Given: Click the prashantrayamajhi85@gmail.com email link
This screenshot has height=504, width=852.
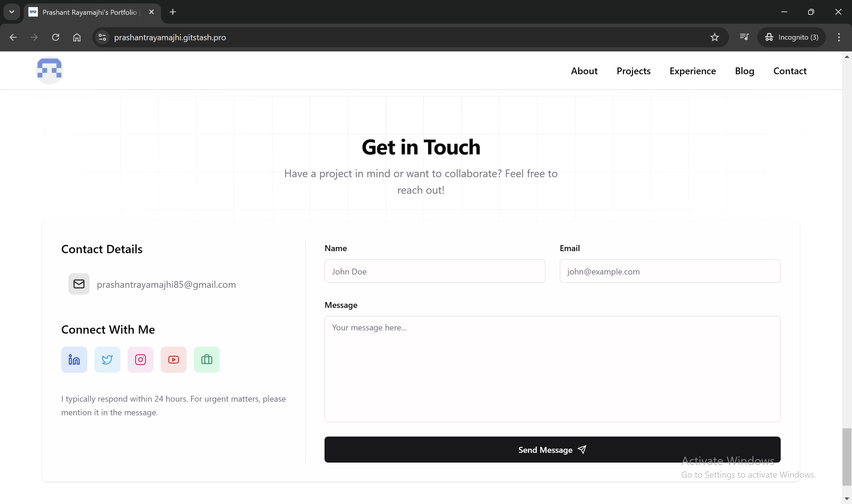Looking at the screenshot, I should (166, 285).
